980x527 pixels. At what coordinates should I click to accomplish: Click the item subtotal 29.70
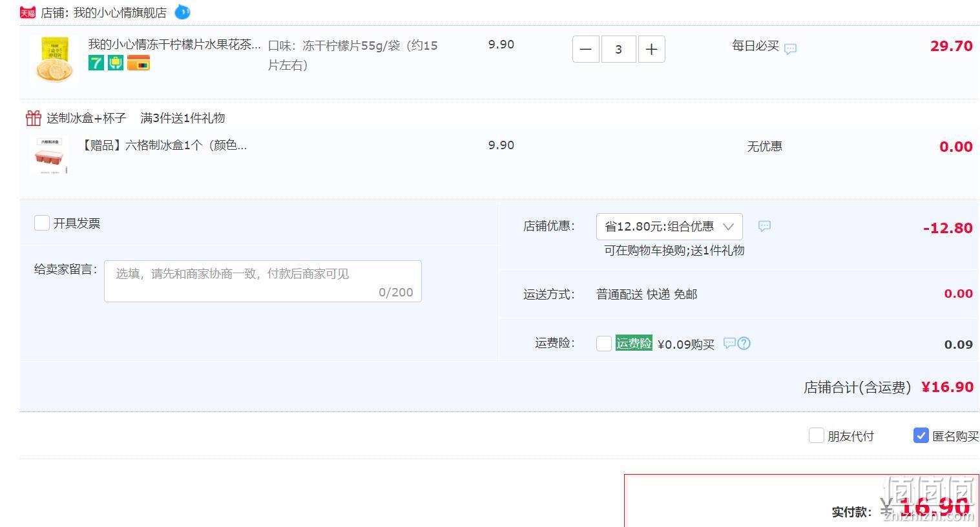tap(951, 46)
